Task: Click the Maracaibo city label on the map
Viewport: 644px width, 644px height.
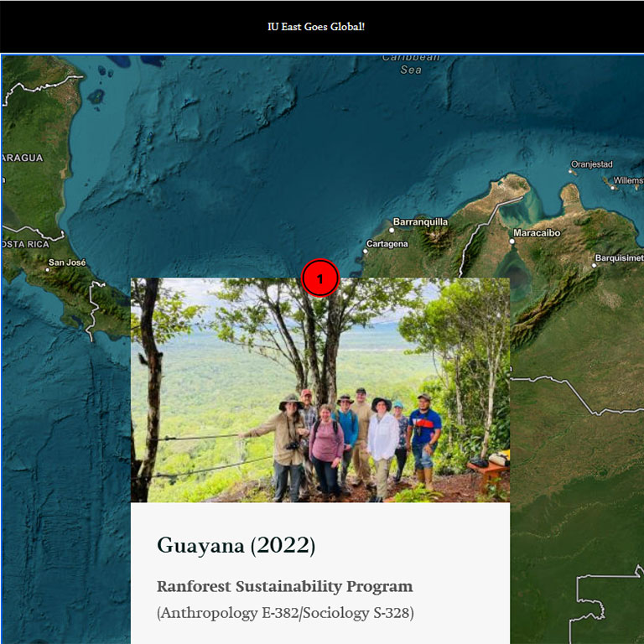Action: pyautogui.click(x=537, y=233)
